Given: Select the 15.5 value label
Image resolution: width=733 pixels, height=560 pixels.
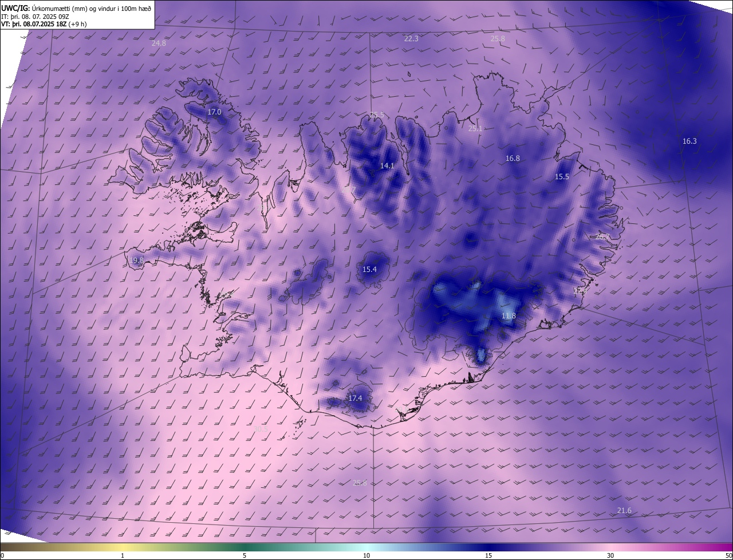Looking at the screenshot, I should 562,177.
